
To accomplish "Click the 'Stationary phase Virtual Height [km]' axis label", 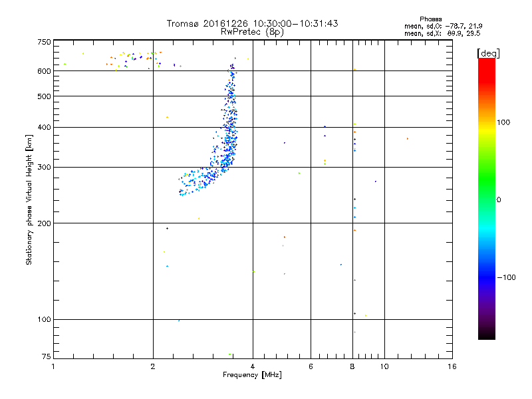I will 29,199.
